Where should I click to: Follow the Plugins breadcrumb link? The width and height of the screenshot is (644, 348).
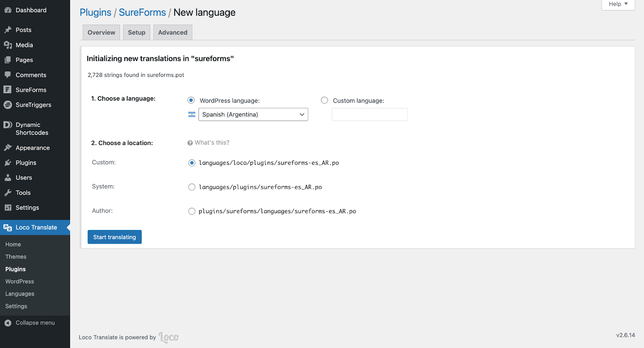[x=95, y=12]
